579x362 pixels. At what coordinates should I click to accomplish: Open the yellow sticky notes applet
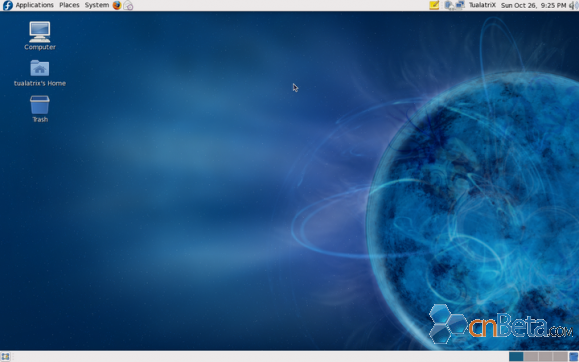[434, 5]
